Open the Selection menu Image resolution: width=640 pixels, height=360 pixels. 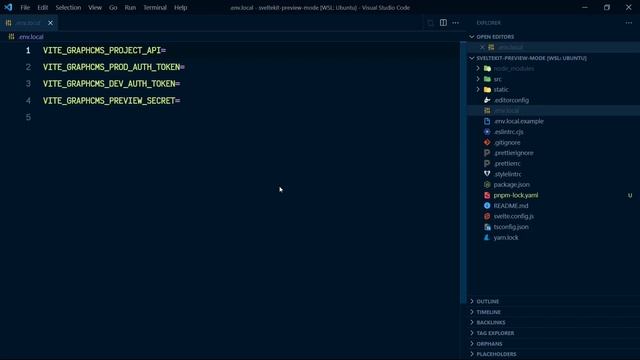[68, 7]
